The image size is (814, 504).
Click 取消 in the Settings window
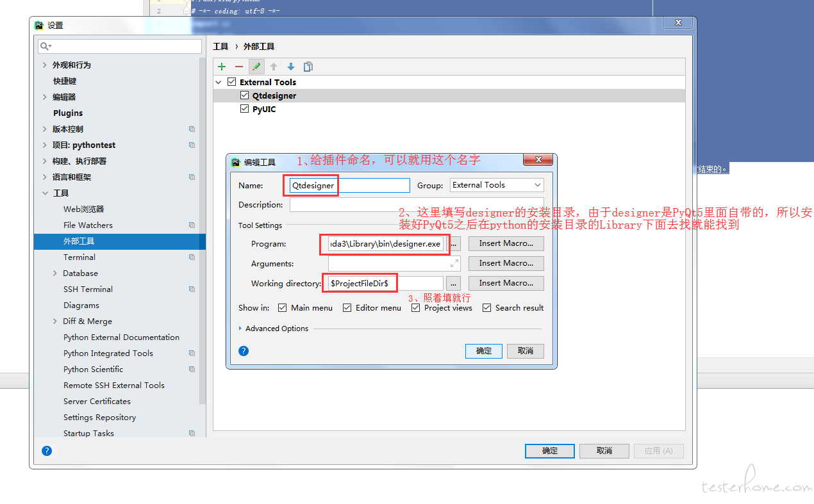pyautogui.click(x=604, y=451)
